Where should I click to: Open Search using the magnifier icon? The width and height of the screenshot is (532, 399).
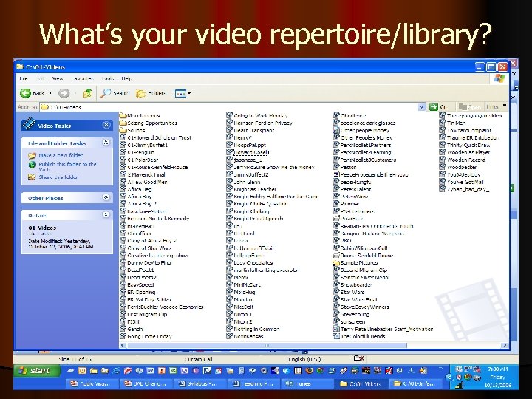pyautogui.click(x=105, y=93)
